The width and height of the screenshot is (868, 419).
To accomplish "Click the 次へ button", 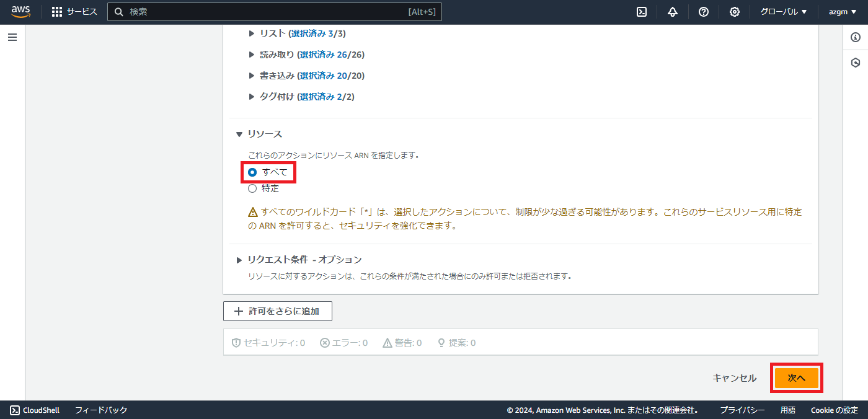I will (x=797, y=377).
